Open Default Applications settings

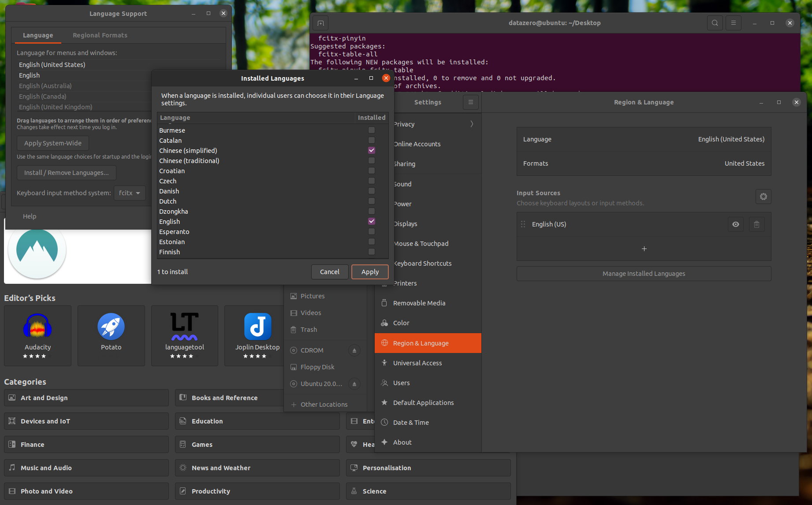428,403
